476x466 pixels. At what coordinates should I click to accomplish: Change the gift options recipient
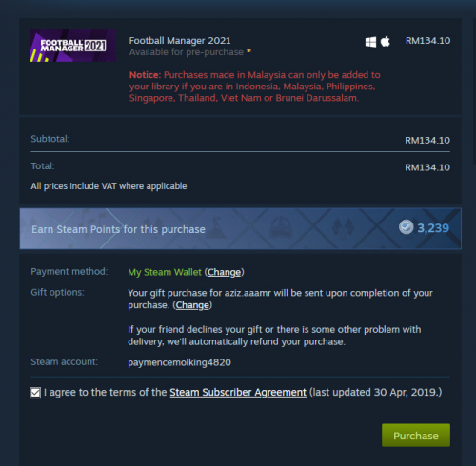[x=192, y=305]
